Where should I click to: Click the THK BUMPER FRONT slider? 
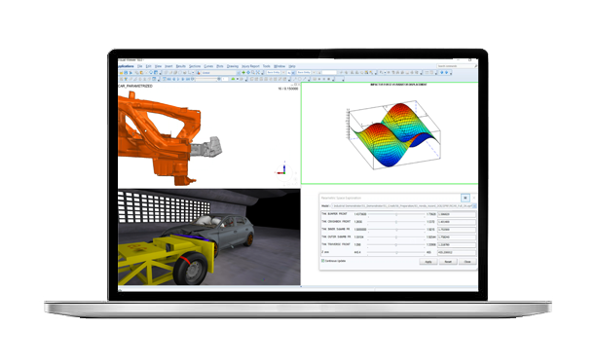click(x=395, y=214)
